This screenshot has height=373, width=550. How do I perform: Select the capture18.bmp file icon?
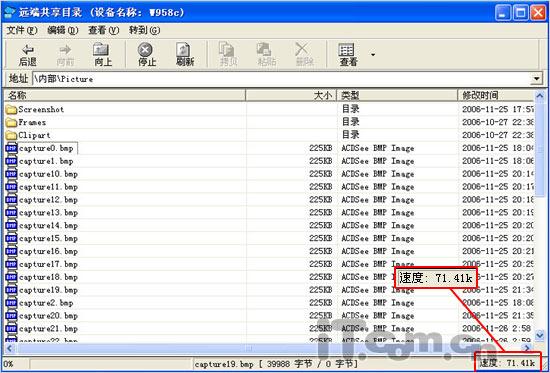[x=12, y=277]
